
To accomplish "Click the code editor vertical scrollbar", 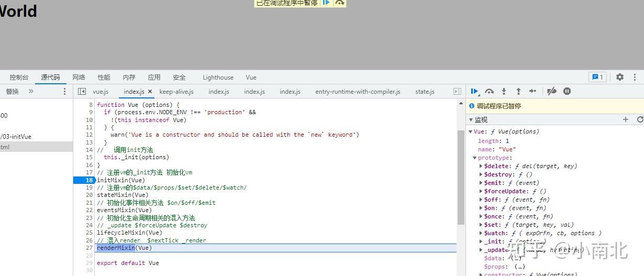I will (x=461, y=178).
